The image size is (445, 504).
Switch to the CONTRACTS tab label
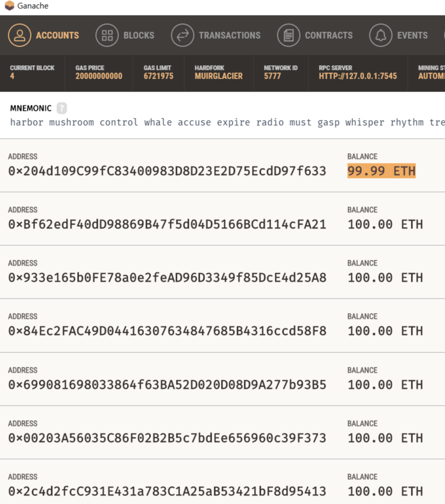[329, 35]
